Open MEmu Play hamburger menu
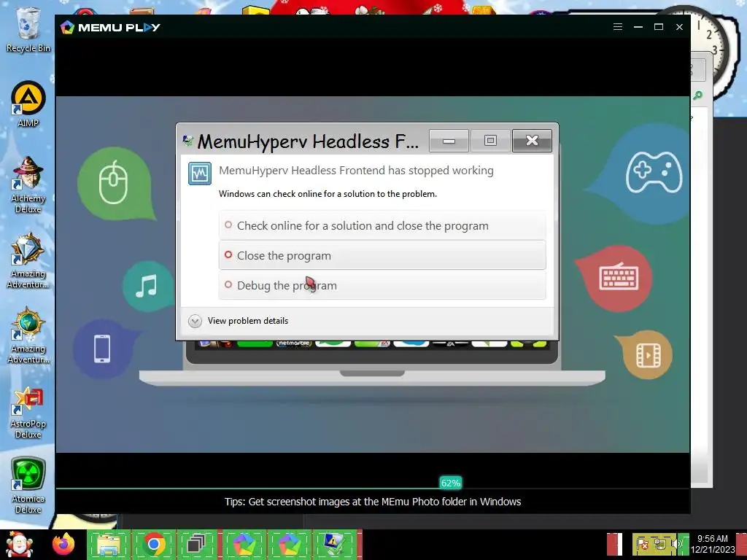The image size is (747, 560). [618, 27]
